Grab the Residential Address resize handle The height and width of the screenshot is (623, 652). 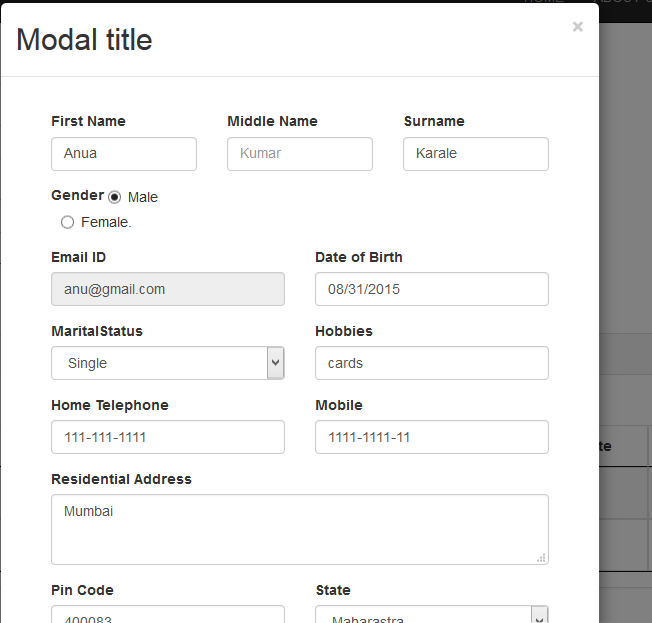(541, 558)
